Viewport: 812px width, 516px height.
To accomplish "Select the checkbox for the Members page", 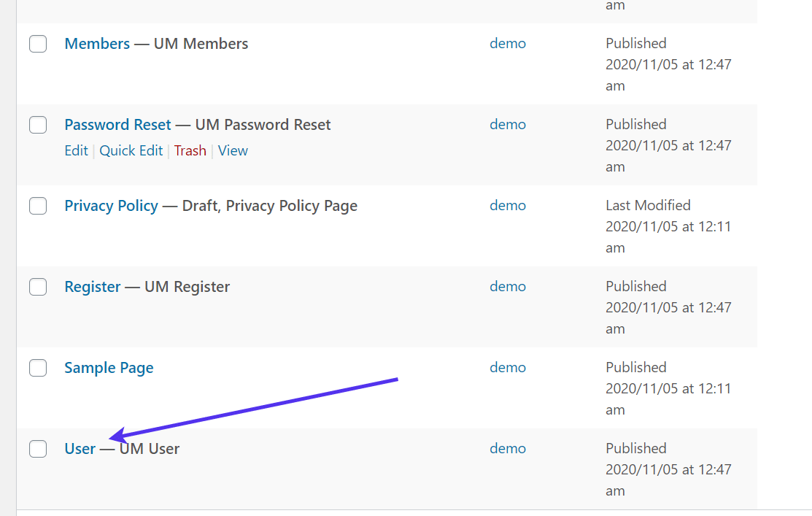I will pos(38,44).
